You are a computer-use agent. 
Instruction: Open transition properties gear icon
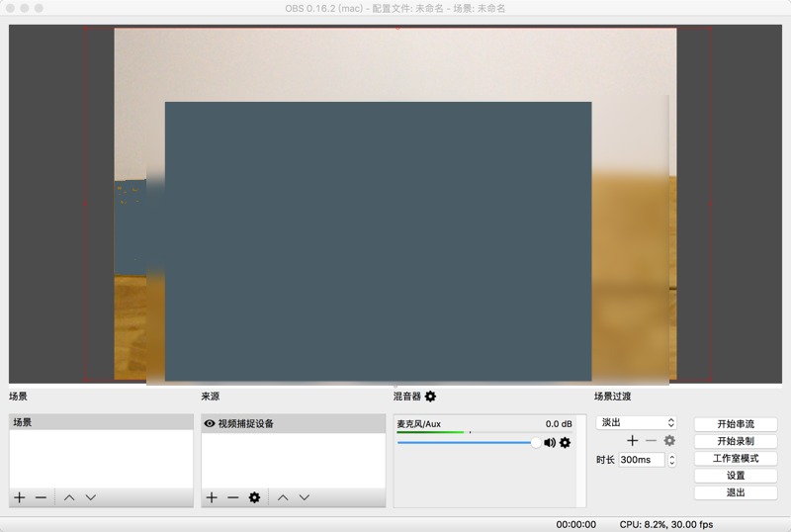coord(669,441)
